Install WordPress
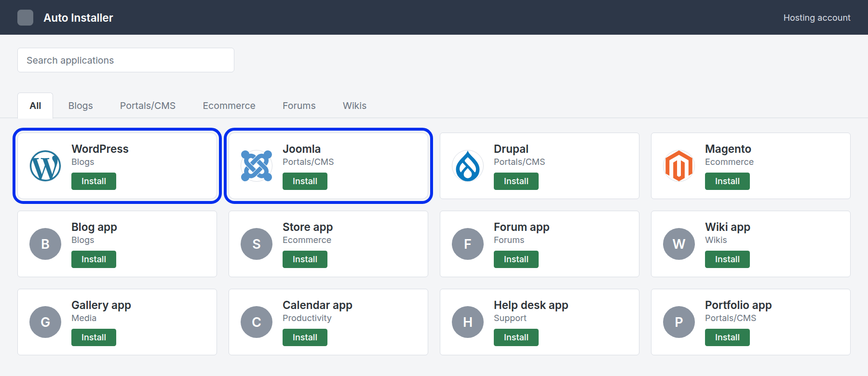Image resolution: width=868 pixels, height=376 pixels. point(94,181)
